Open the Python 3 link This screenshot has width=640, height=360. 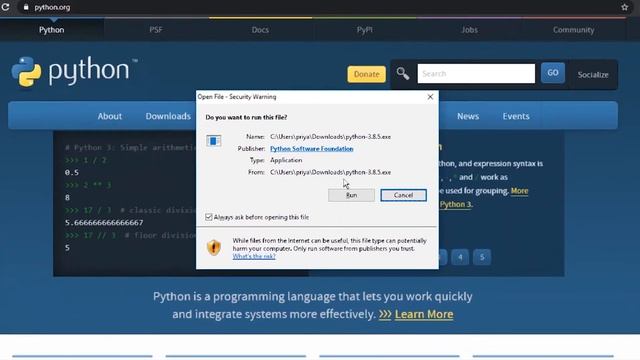pyautogui.click(x=455, y=204)
